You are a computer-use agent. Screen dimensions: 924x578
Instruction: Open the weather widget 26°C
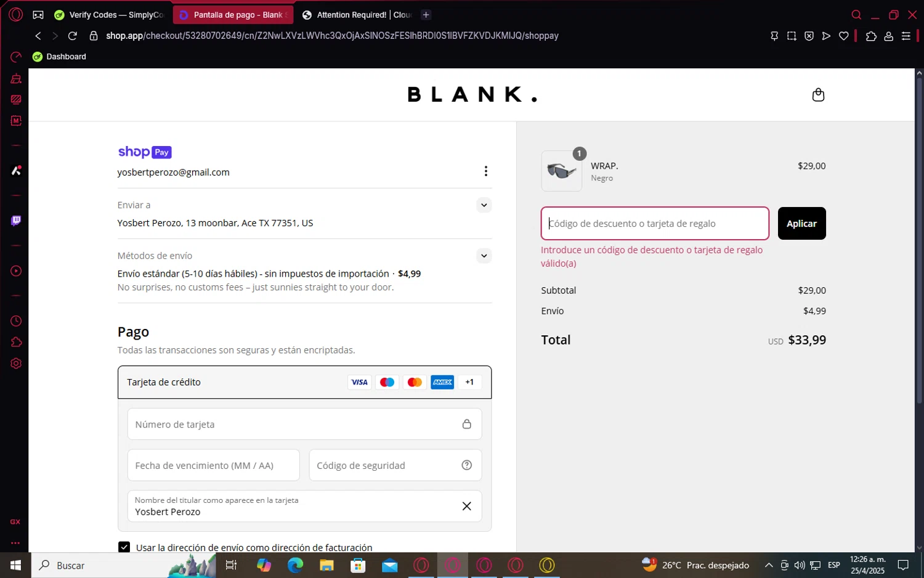coord(695,565)
